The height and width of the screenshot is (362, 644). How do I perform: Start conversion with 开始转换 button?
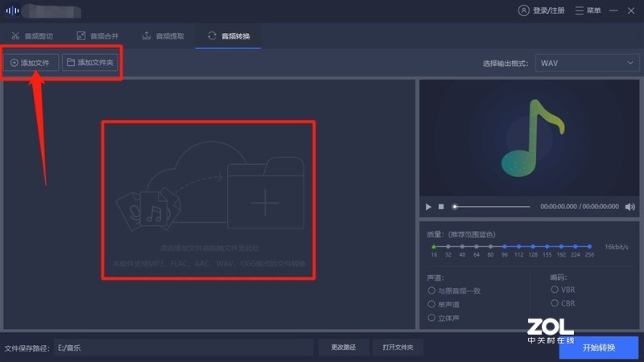pos(598,348)
